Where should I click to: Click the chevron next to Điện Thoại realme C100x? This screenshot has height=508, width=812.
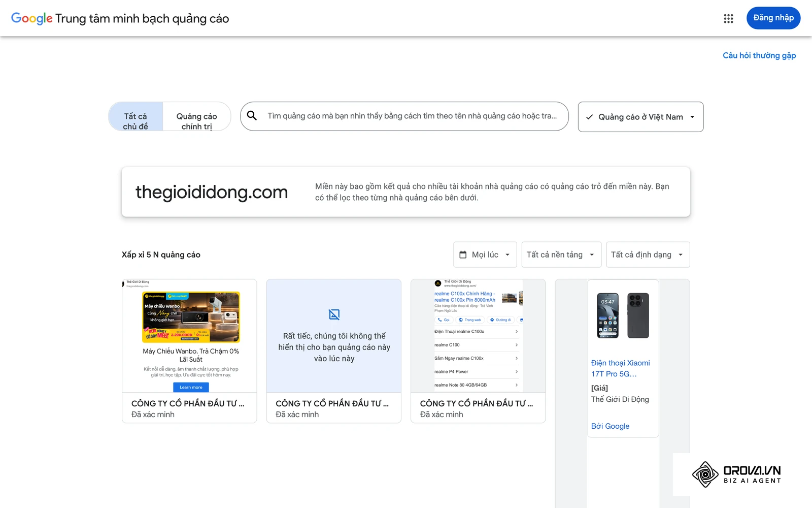coord(517,332)
